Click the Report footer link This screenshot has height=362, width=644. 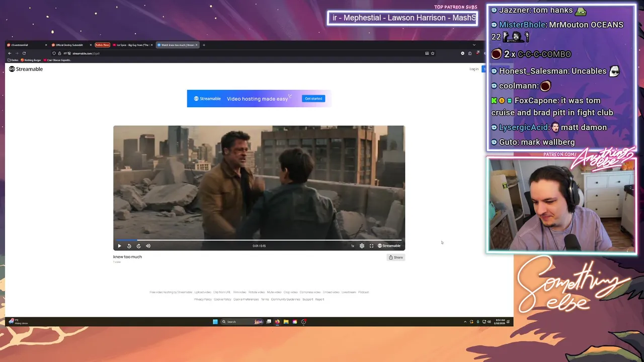tap(320, 299)
